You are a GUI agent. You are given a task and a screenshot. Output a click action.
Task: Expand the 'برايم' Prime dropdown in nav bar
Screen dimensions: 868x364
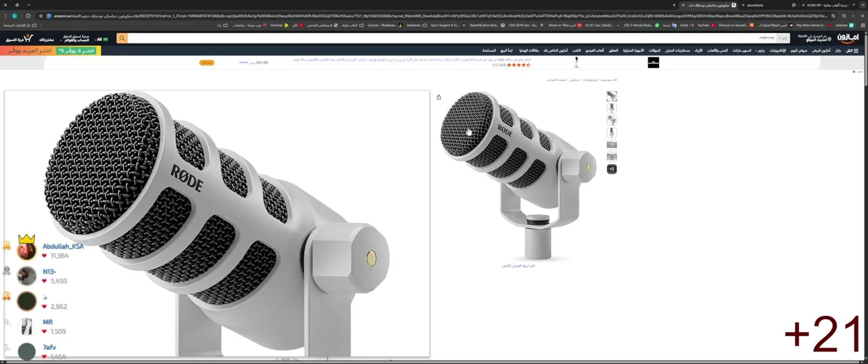pyautogui.click(x=759, y=51)
